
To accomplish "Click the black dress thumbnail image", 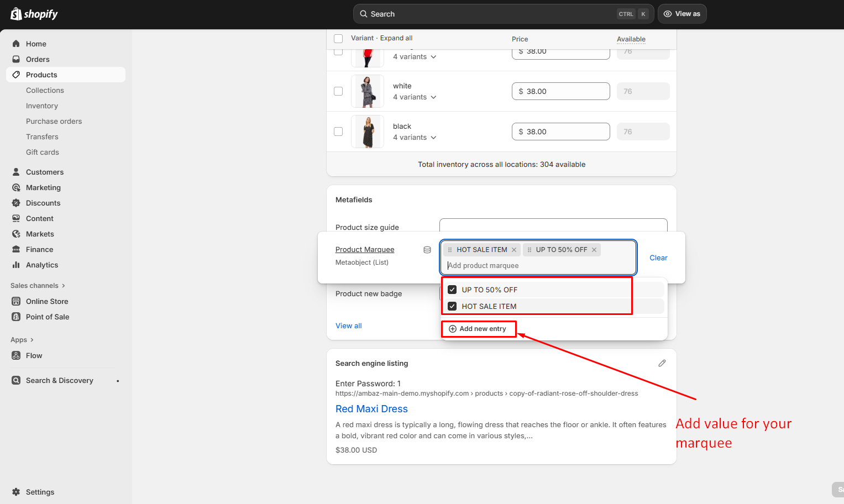I will pos(368,132).
